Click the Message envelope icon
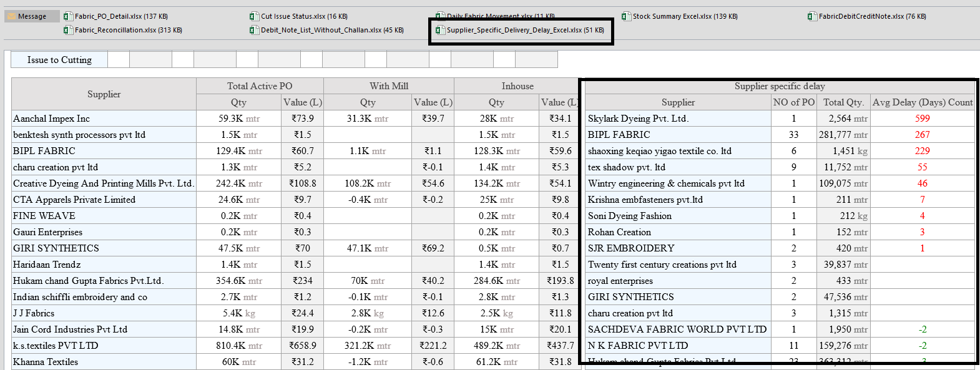 click(x=11, y=16)
